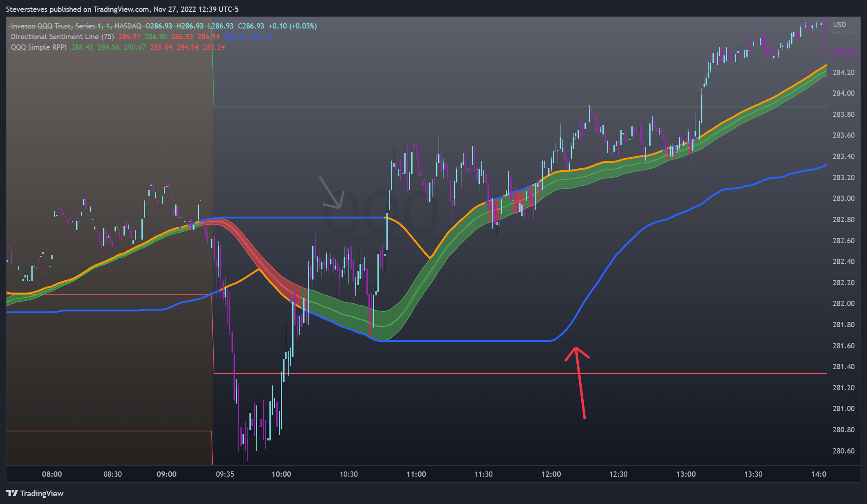Click the Invesco QQQ Trust symbol title
Image resolution: width=867 pixels, height=504 pixels.
pyautogui.click(x=76, y=26)
